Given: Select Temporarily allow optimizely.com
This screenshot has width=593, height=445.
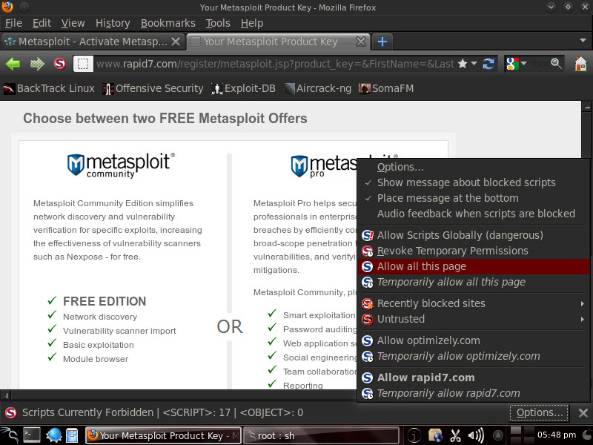Looking at the screenshot, I should coord(473,356).
